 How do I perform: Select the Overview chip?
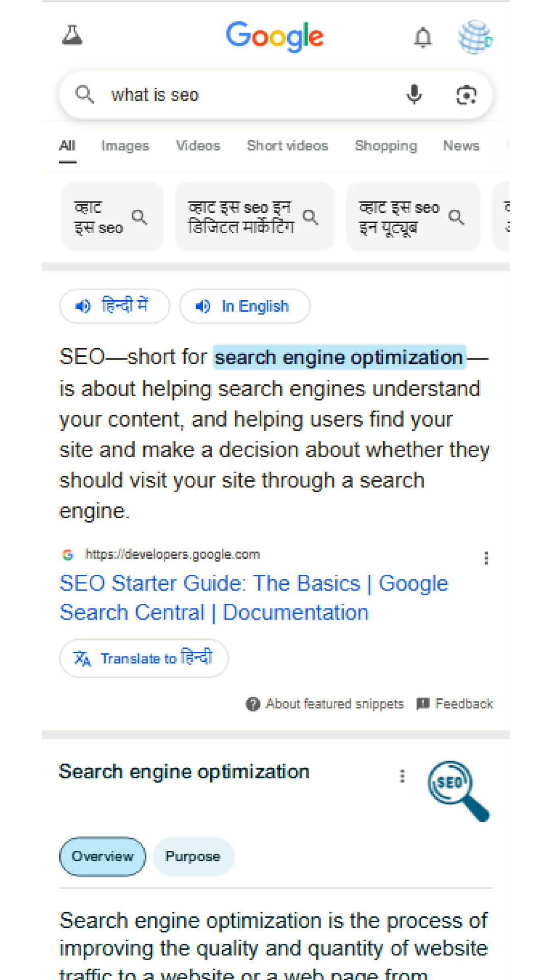pyautogui.click(x=103, y=856)
